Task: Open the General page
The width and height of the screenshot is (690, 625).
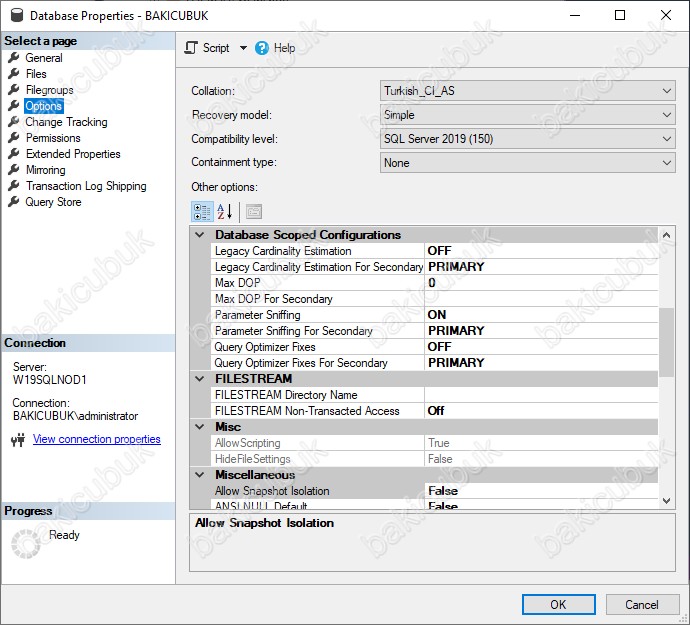Action: point(44,58)
